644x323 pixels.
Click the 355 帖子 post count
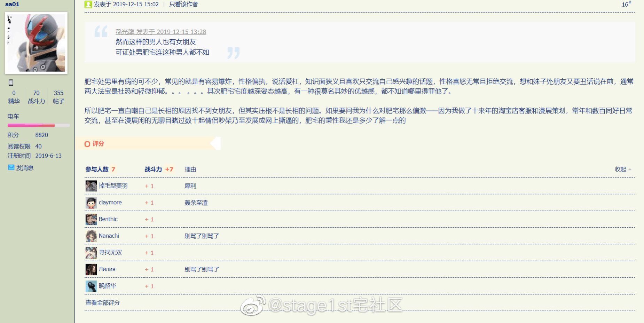pos(58,93)
